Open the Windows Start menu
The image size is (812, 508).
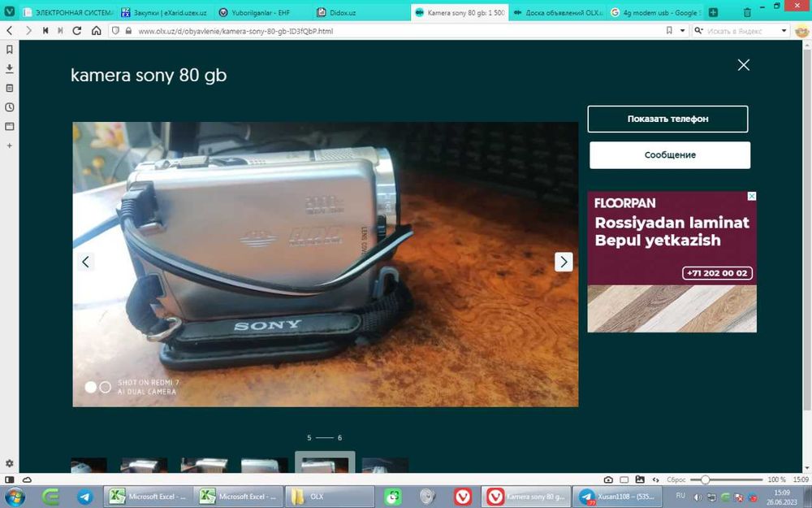pos(14,497)
